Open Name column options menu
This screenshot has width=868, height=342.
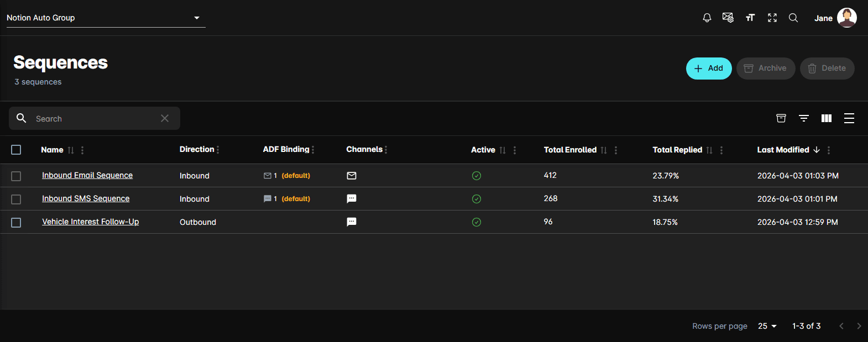[82, 150]
